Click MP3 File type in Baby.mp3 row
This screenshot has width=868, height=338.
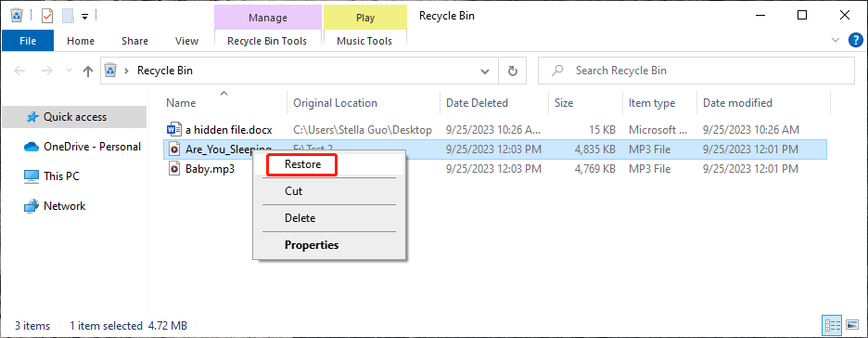click(649, 169)
